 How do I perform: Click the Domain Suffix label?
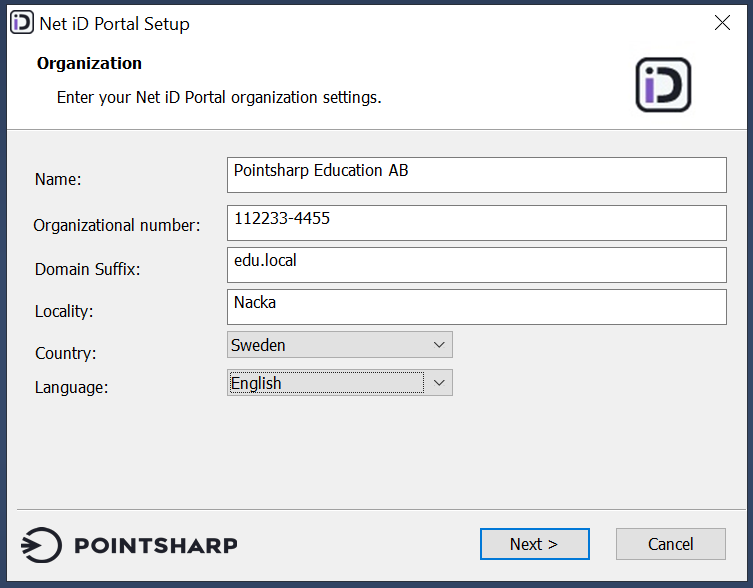(x=88, y=269)
